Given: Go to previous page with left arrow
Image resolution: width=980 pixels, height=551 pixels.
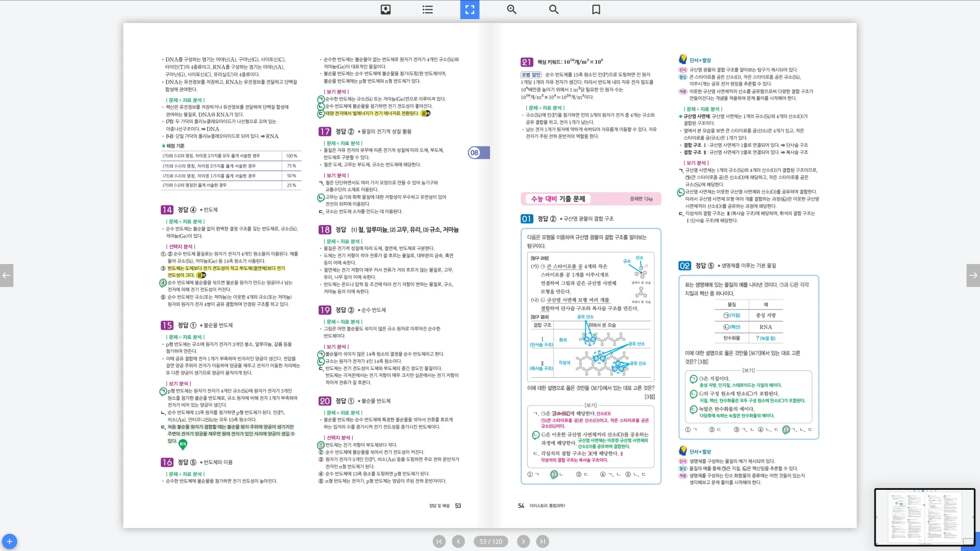Looking at the screenshot, I should click(x=6, y=275).
